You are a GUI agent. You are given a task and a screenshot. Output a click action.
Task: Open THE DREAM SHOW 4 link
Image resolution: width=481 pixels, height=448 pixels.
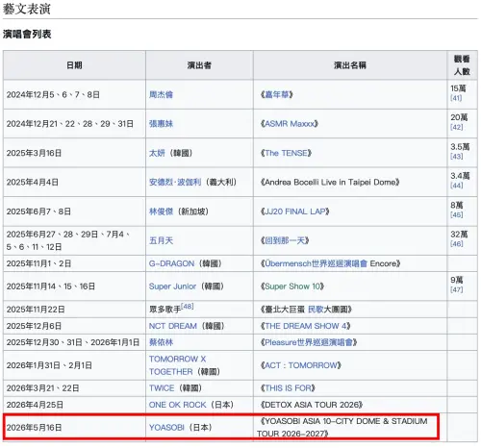[306, 326]
